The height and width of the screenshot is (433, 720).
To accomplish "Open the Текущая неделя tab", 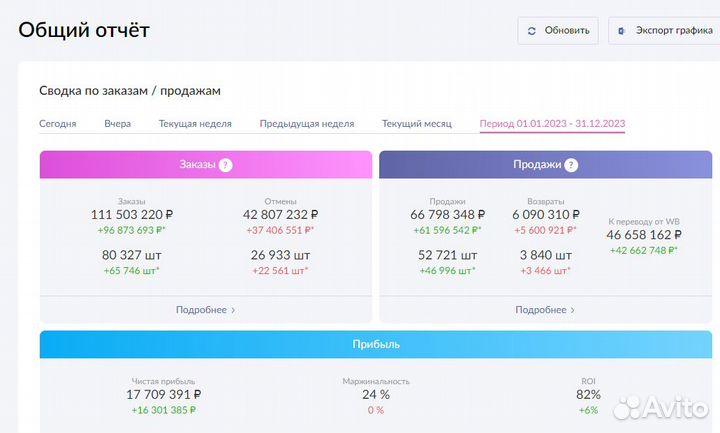I will click(195, 124).
